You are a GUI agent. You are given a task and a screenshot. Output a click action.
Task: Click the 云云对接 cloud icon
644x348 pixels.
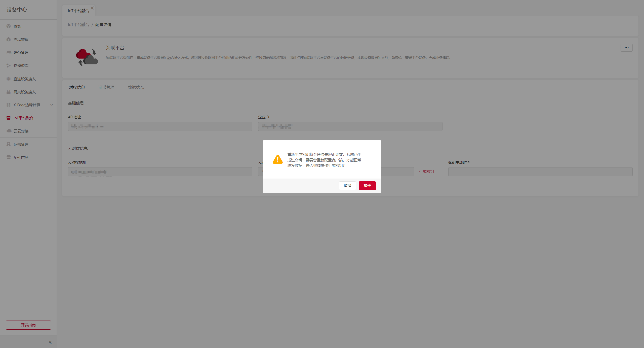pyautogui.click(x=9, y=131)
